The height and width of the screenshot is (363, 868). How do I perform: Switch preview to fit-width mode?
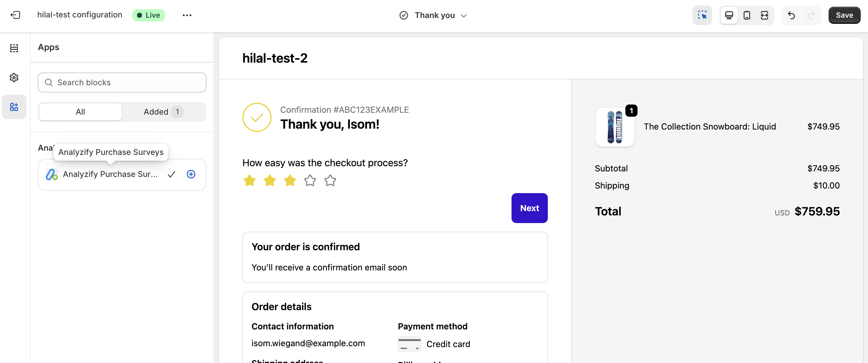coord(765,15)
